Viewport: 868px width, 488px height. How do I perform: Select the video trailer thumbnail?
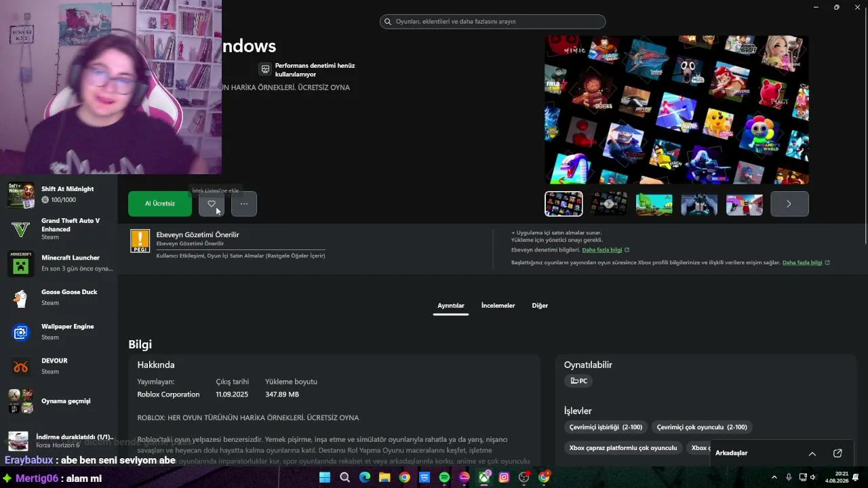[x=609, y=204]
